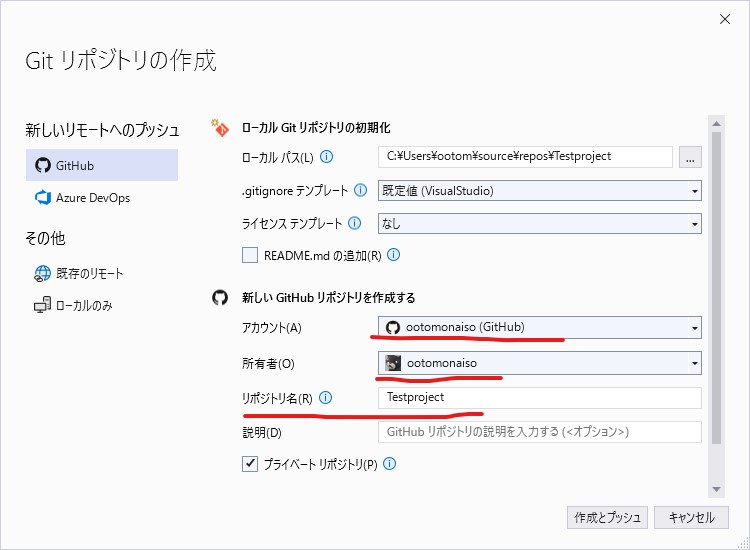Select Azure DevOps in the sidebar
The image size is (750, 550).
coord(92,198)
